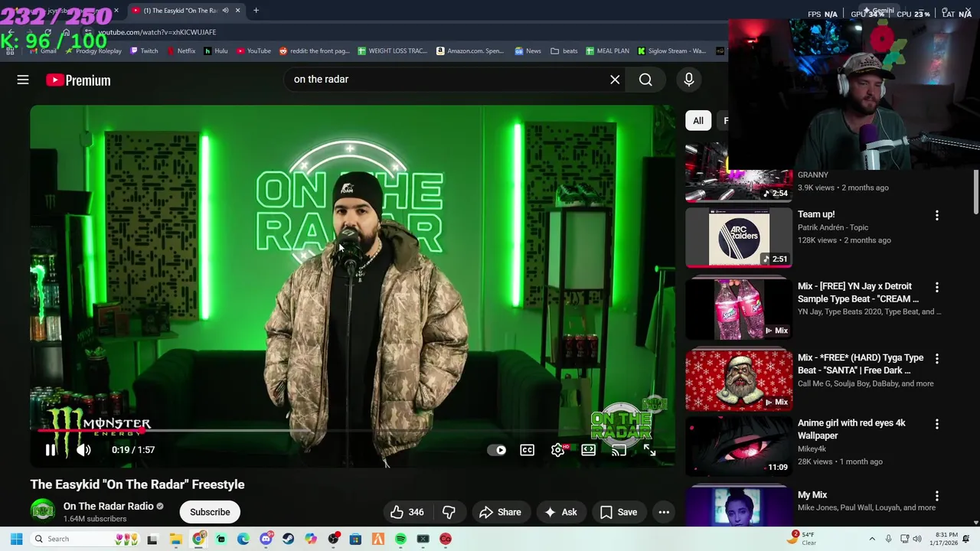
Task: Close the Easykid YouTube browser tab
Action: coord(237,11)
